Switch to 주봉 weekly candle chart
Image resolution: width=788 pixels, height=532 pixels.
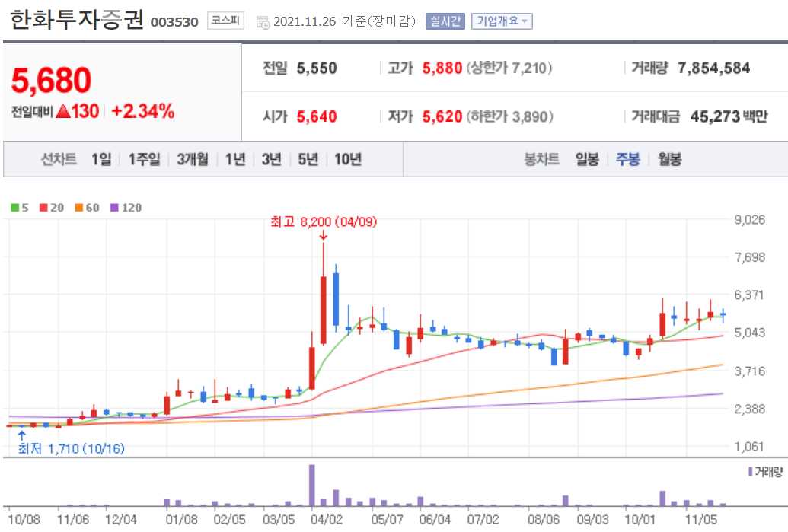pyautogui.click(x=628, y=159)
